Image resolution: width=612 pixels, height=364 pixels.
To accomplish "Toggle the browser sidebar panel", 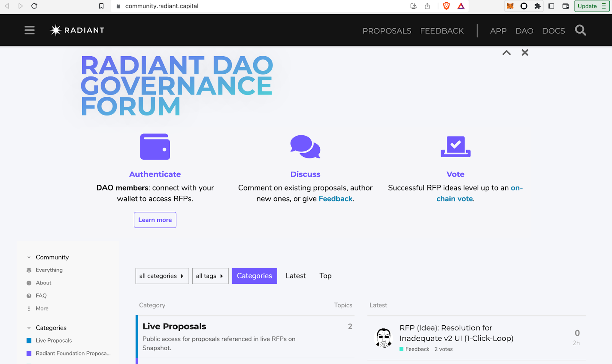I will [x=551, y=6].
